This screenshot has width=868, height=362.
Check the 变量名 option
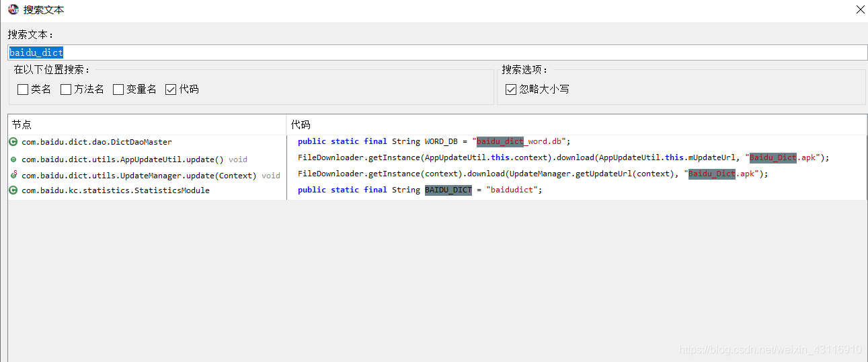pyautogui.click(x=118, y=89)
